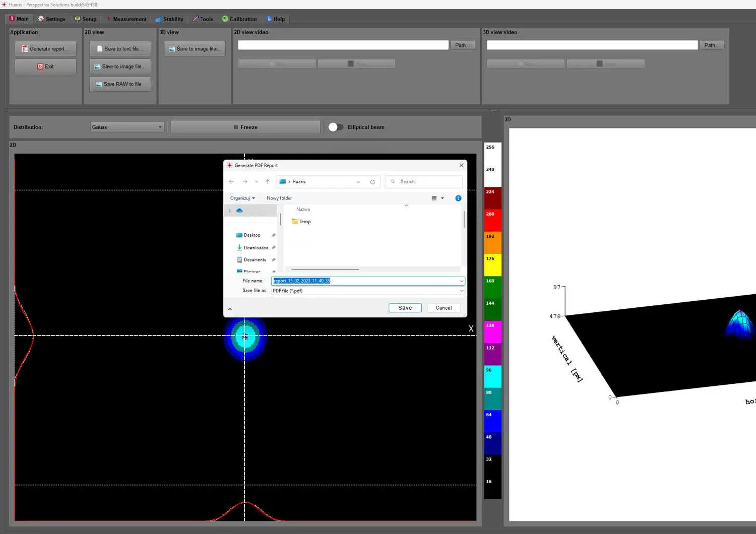
Task: Pin the Downloaded folder in dialog sidebar
Action: 273,247
